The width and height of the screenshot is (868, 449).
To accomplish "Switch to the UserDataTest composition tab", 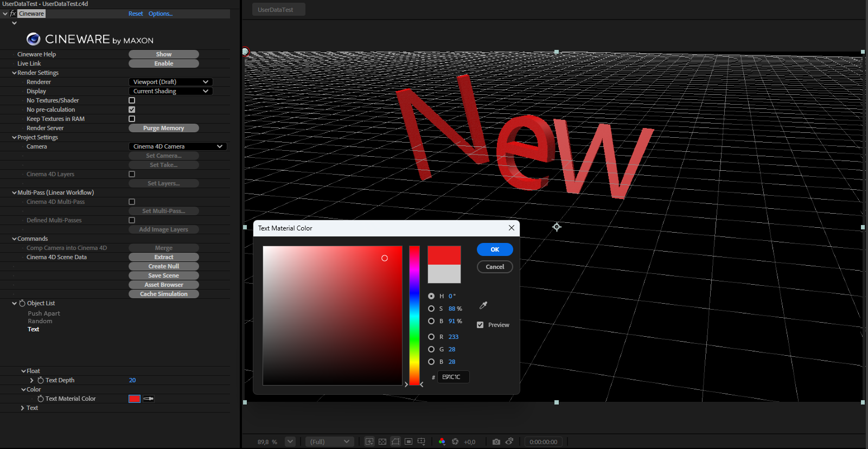I will (278, 10).
